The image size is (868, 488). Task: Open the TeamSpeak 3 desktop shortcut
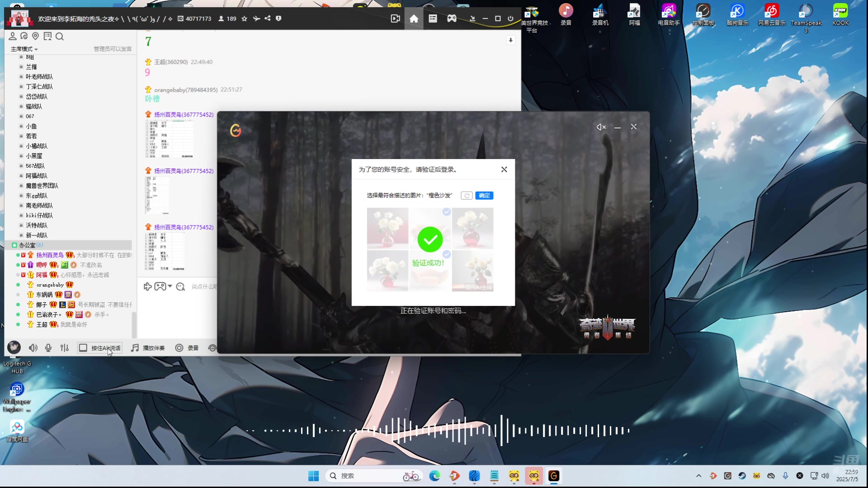coord(806,18)
